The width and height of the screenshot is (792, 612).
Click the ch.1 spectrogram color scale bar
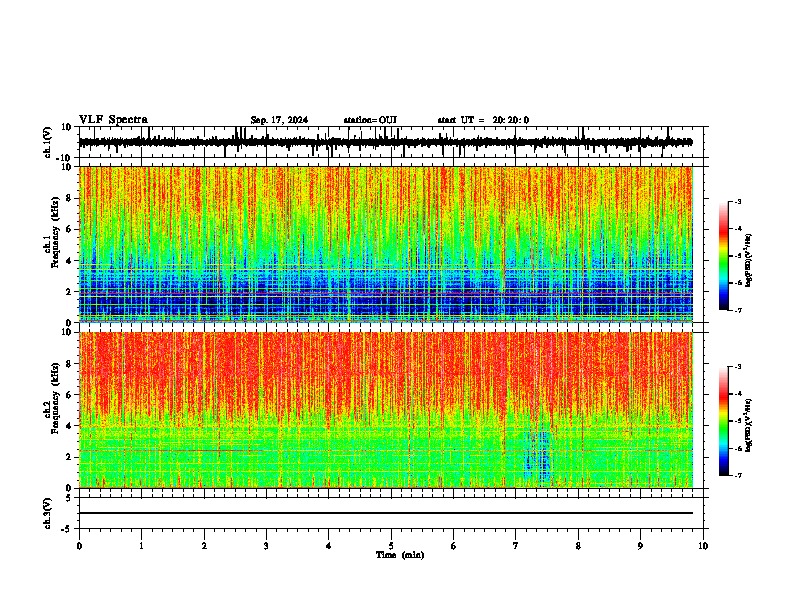pyautogui.click(x=723, y=256)
